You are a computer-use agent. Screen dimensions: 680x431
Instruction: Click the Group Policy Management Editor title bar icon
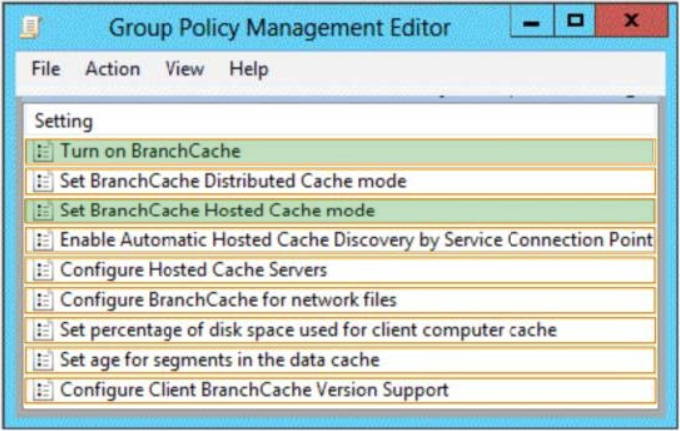pyautogui.click(x=30, y=27)
